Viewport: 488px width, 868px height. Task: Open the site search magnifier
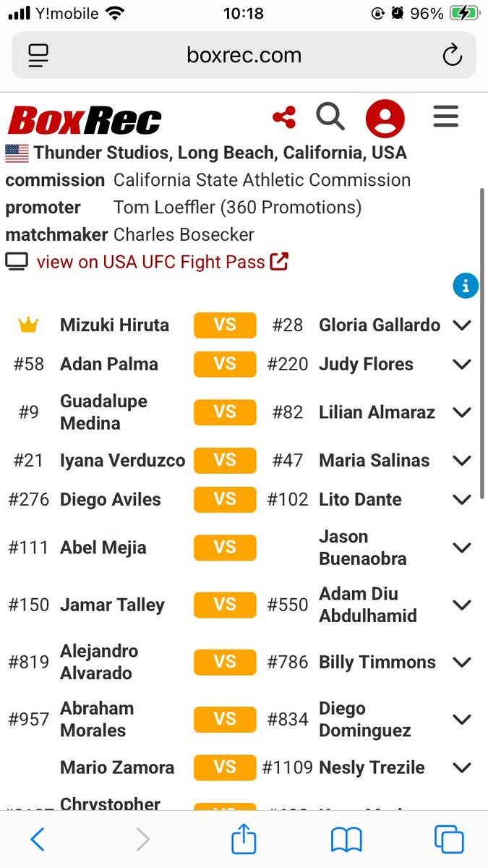coord(330,116)
